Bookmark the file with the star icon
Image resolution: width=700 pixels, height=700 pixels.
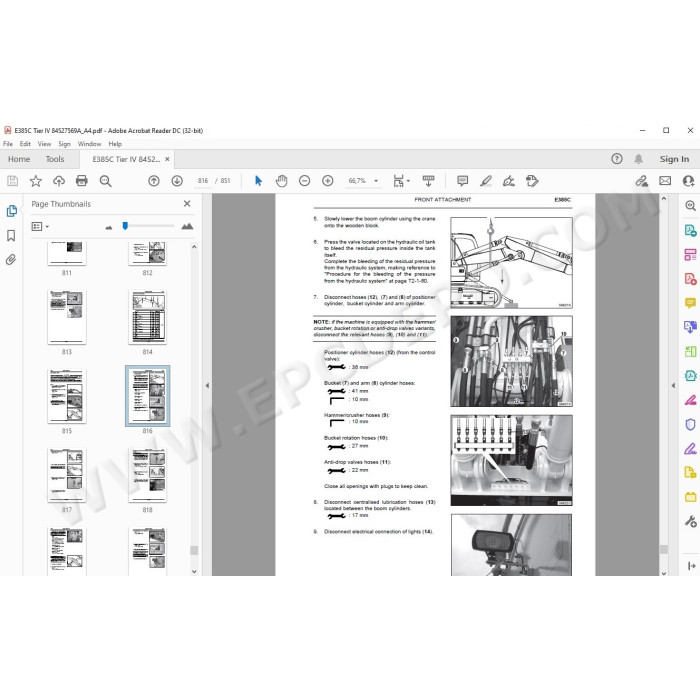[x=36, y=181]
